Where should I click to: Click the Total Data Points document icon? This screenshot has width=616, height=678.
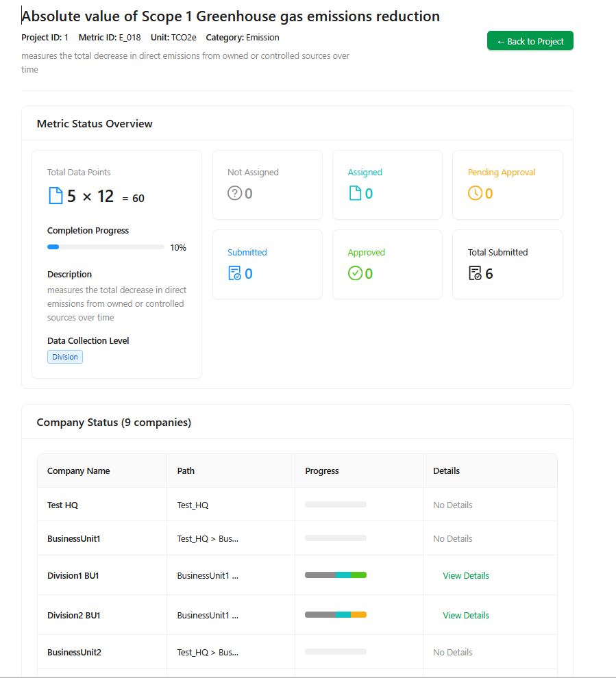tap(55, 197)
